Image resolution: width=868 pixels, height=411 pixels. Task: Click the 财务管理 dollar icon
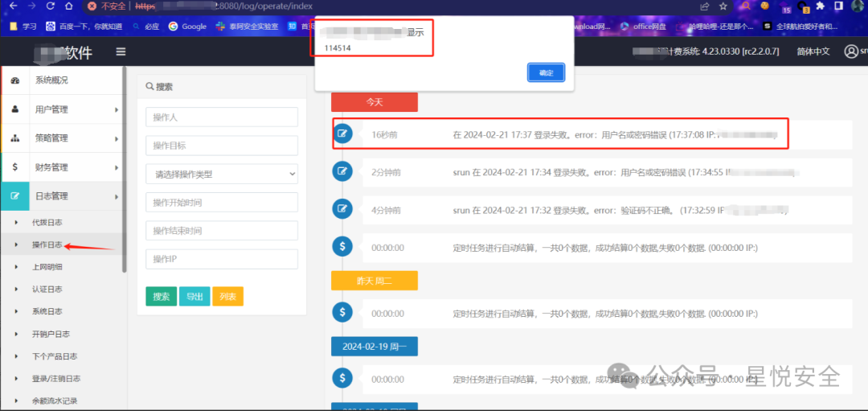15,166
